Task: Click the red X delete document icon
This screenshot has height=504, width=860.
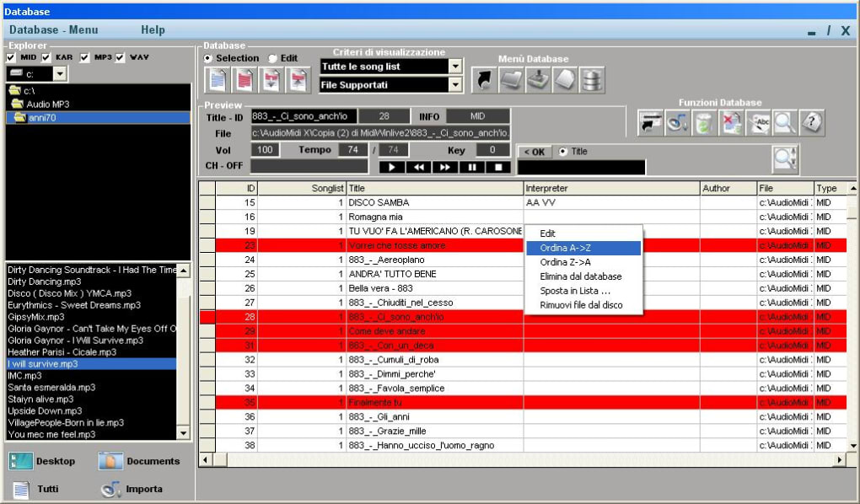Action: coord(731,122)
